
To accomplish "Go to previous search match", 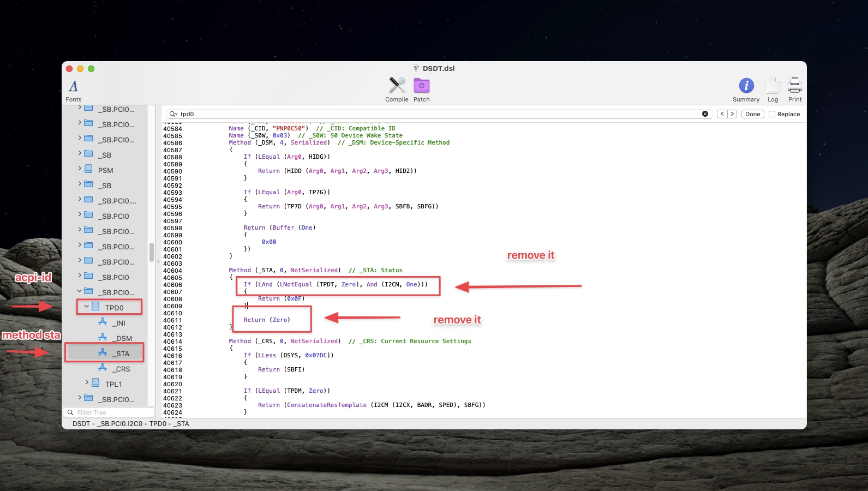I will (x=722, y=114).
